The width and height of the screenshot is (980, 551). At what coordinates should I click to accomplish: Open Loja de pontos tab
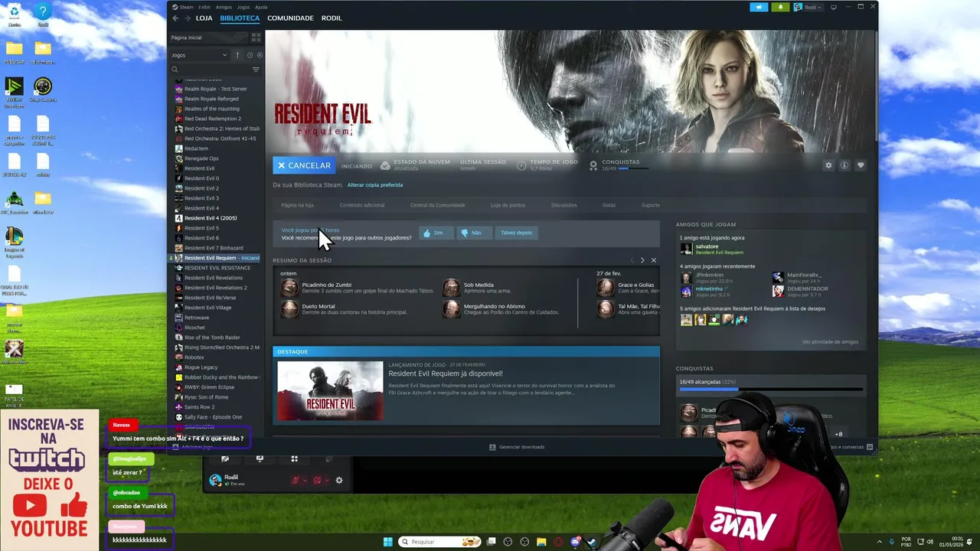click(508, 205)
